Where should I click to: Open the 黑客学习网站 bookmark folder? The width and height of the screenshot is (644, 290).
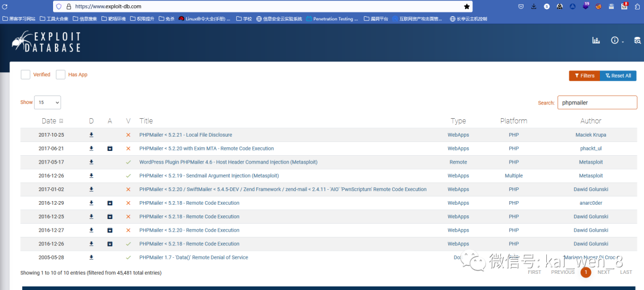(19, 19)
